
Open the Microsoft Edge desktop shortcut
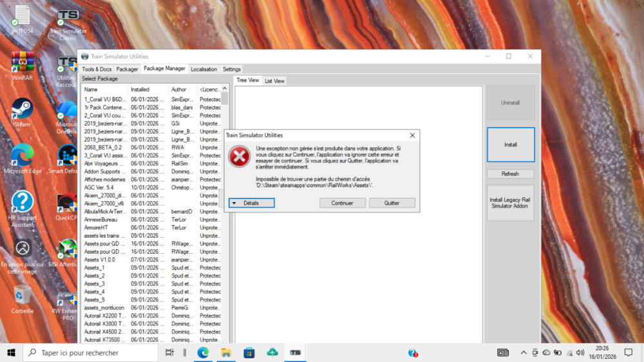22,159
